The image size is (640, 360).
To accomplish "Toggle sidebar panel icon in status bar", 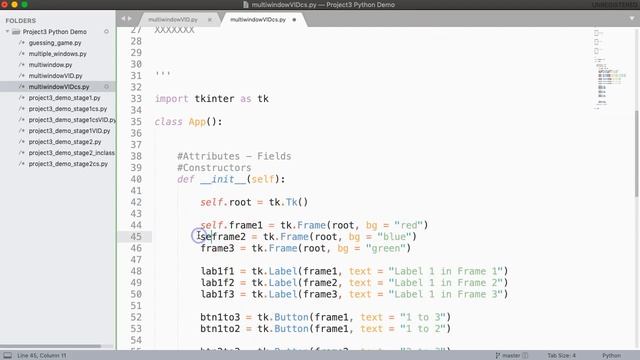I will point(7,356).
